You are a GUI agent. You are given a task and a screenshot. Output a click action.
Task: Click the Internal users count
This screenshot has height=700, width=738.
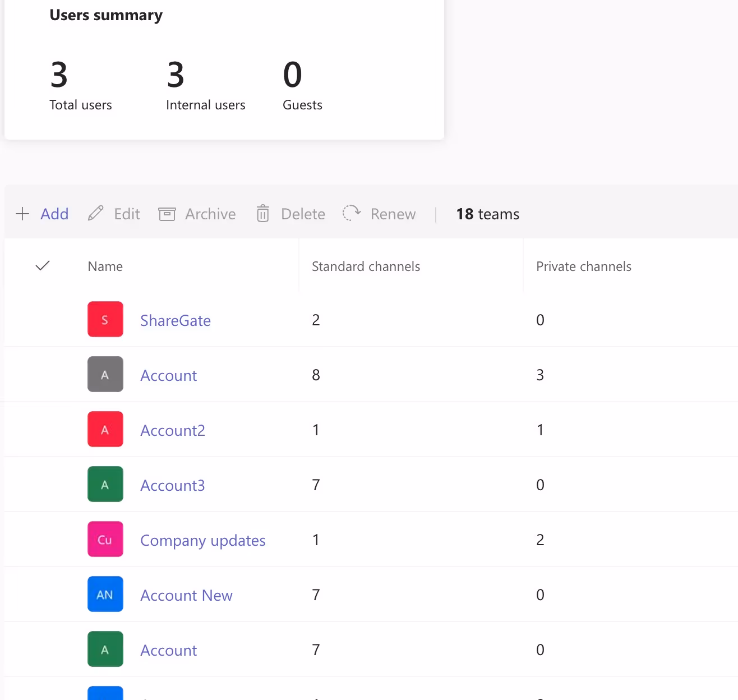point(176,75)
